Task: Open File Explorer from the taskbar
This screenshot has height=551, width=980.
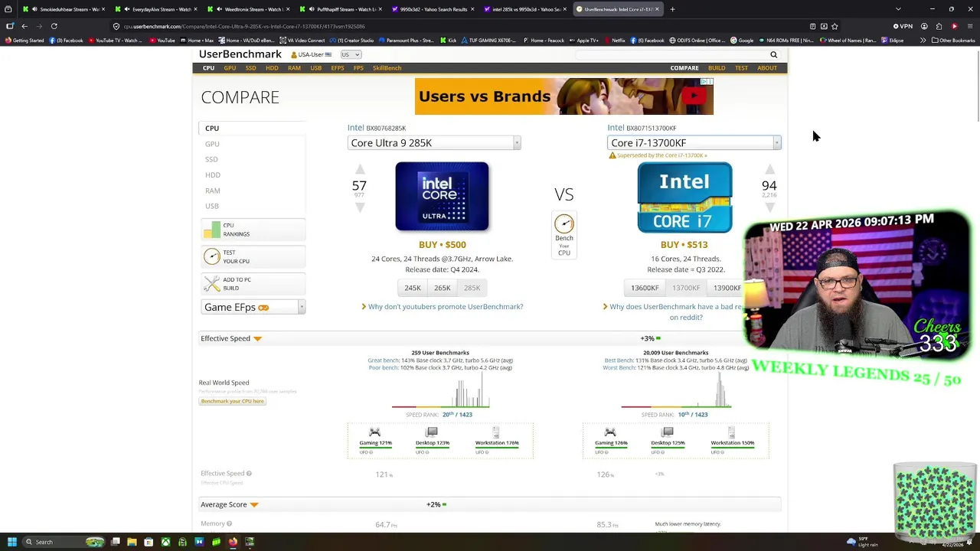Action: (132, 542)
